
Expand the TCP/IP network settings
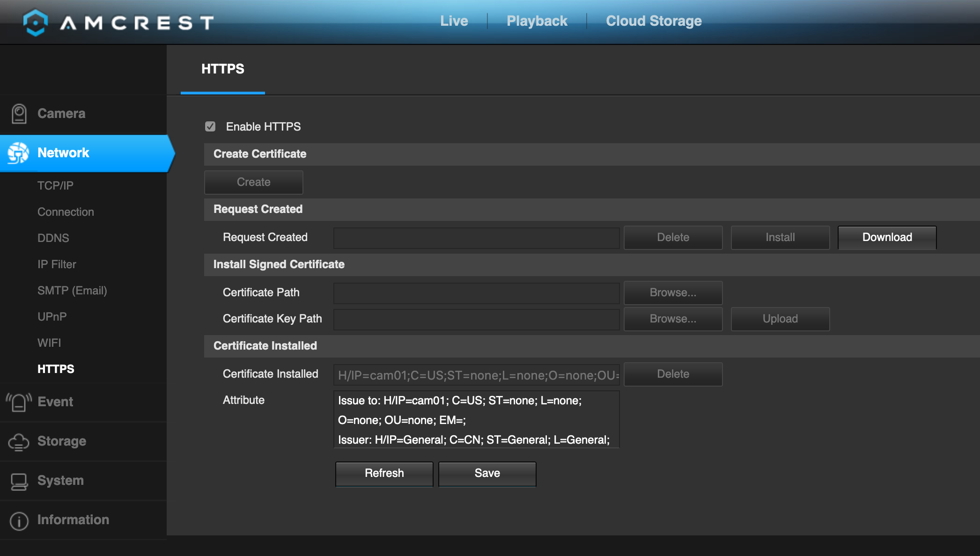(x=55, y=185)
